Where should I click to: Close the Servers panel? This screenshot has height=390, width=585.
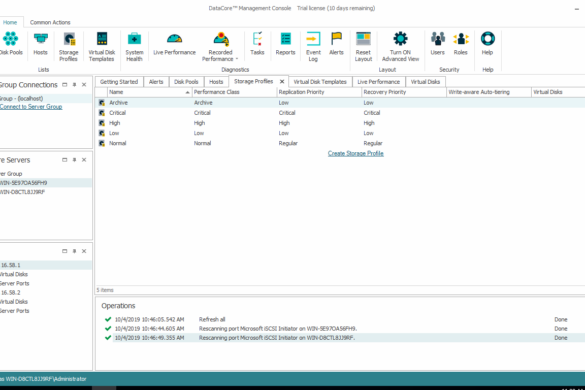point(84,160)
